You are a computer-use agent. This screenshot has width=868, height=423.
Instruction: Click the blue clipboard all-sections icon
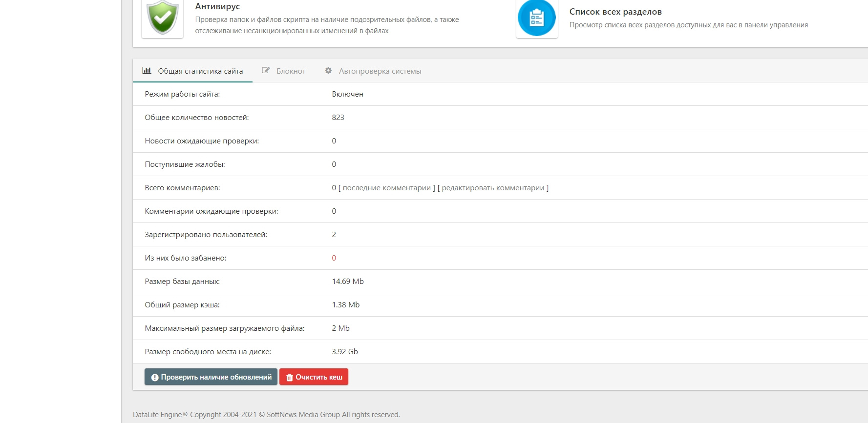point(537,18)
